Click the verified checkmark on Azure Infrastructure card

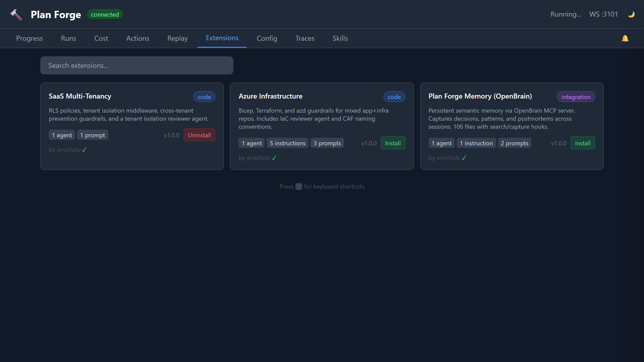pyautogui.click(x=274, y=158)
